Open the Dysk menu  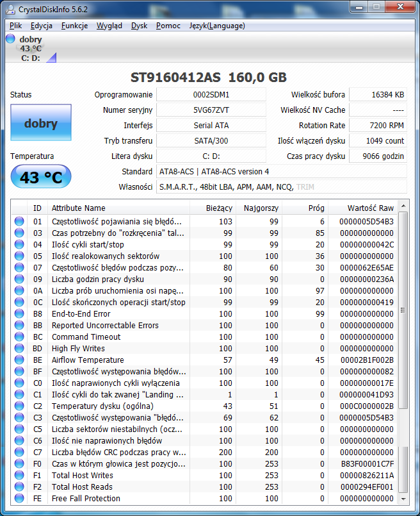(139, 26)
